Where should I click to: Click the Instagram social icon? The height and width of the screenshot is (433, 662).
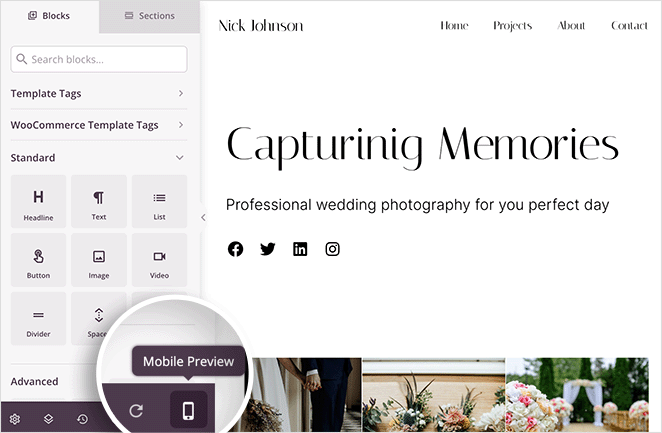332,249
